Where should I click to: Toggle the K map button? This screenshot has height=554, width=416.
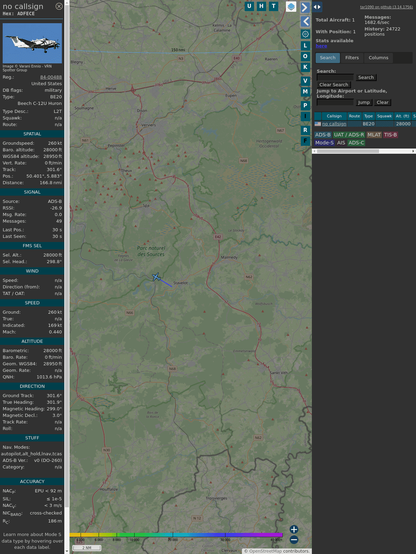click(x=305, y=67)
